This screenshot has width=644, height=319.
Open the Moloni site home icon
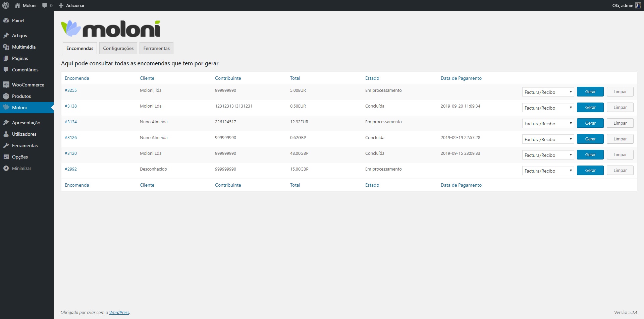click(17, 5)
